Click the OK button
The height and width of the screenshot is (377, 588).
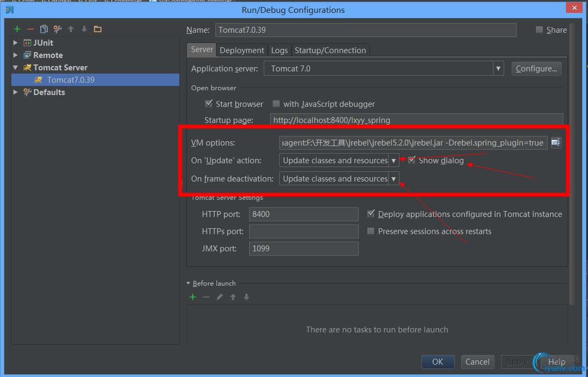coord(438,361)
